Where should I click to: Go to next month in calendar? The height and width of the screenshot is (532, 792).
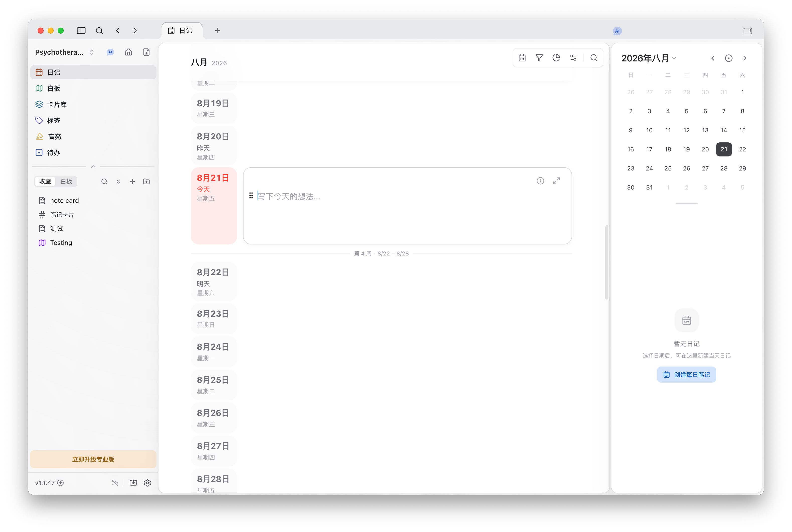745,58
